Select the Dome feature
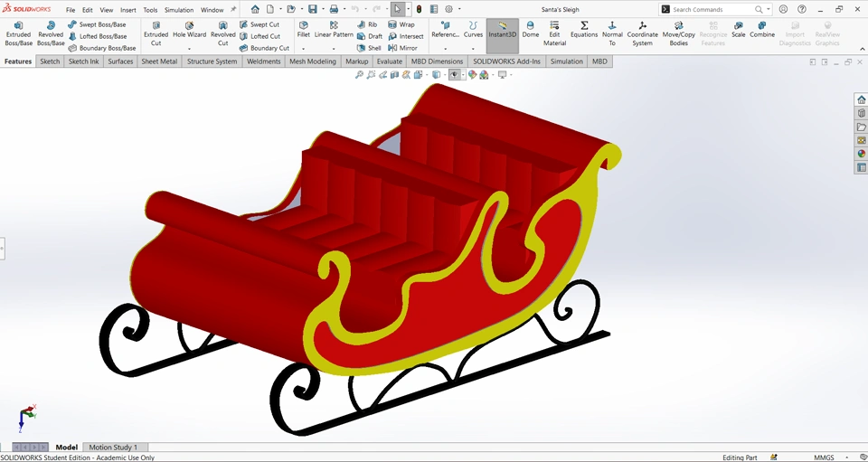The image size is (868, 462). 531,30
